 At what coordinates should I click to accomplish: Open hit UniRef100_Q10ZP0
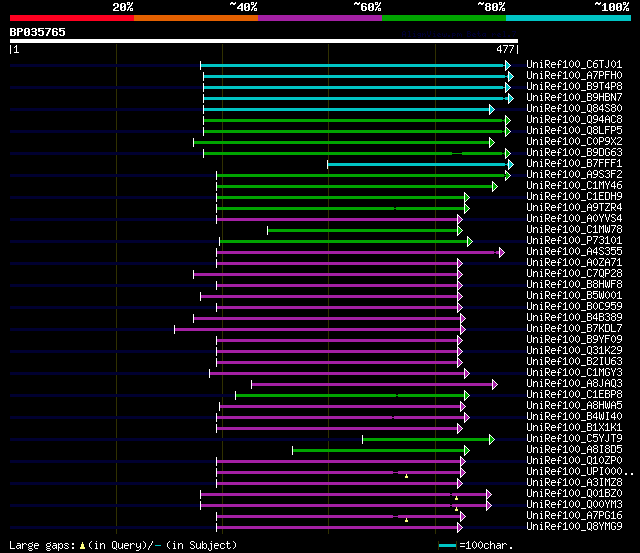pyautogui.click(x=574, y=461)
